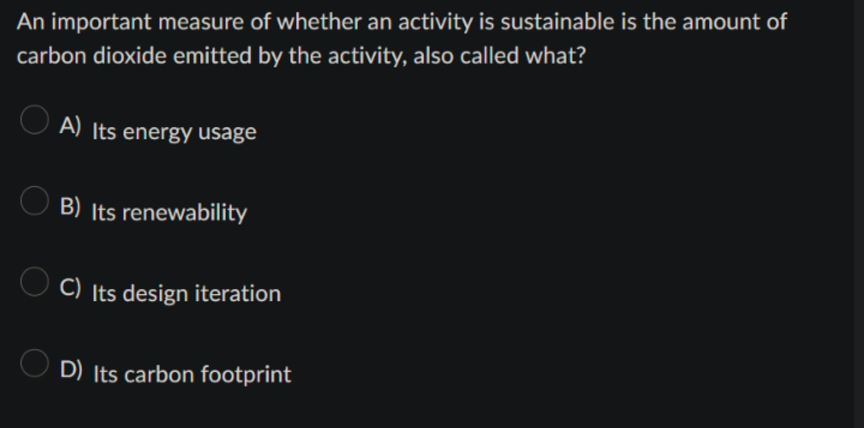Click the 'D)' option letter label
Image resolution: width=864 pixels, height=428 pixels.
(71, 369)
